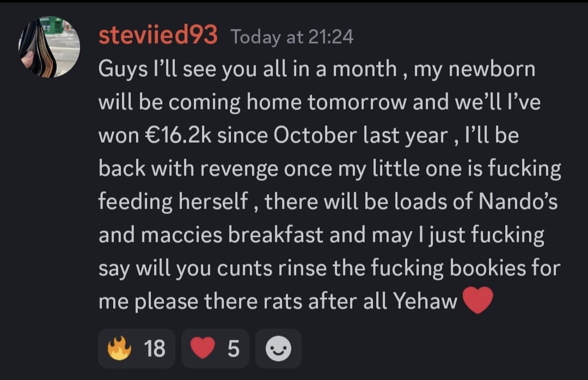Add a fire reaction to the message
Viewport: 588px width, 380px height.
120,348
